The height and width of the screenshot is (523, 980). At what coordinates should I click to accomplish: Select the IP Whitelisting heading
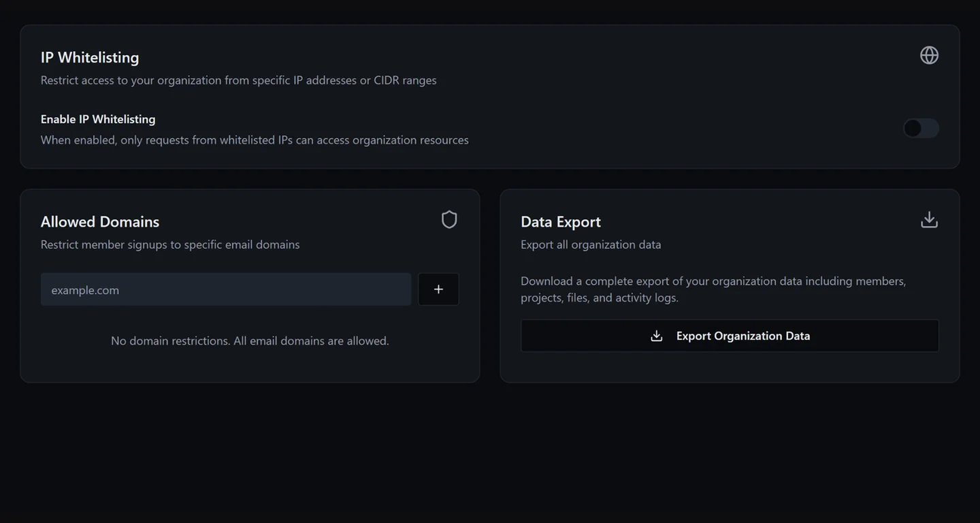point(89,57)
